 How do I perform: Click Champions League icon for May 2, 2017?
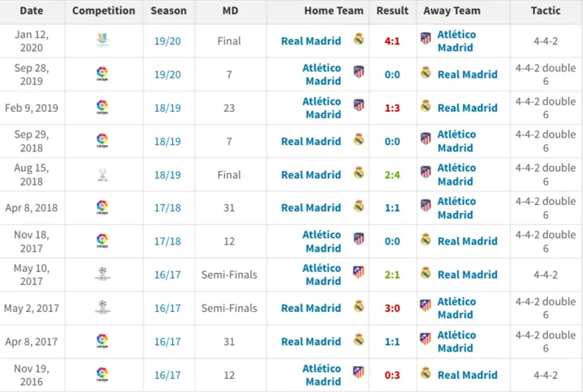pos(103,307)
